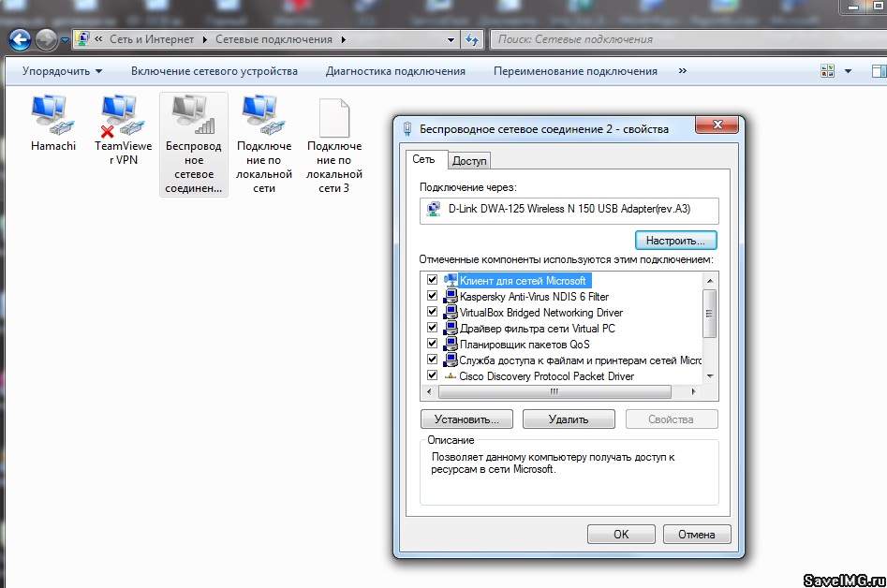
Task: Run Диагностика подключения from toolbar
Action: pos(395,71)
